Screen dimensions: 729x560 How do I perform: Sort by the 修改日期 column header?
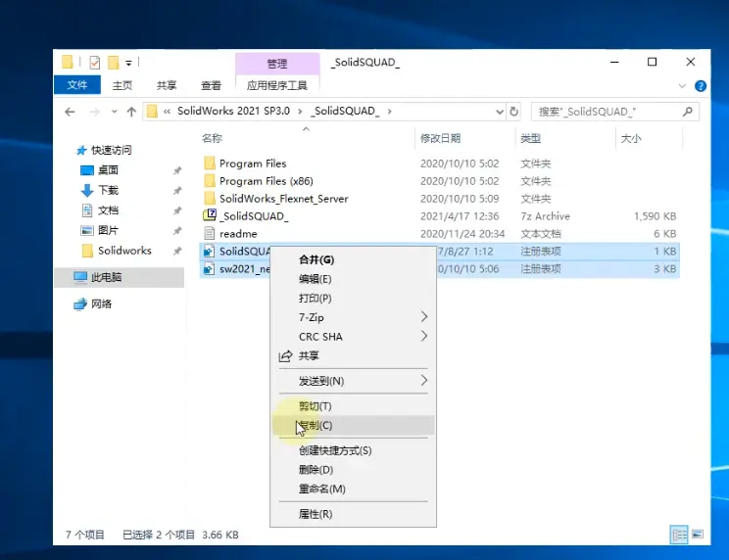[440, 138]
